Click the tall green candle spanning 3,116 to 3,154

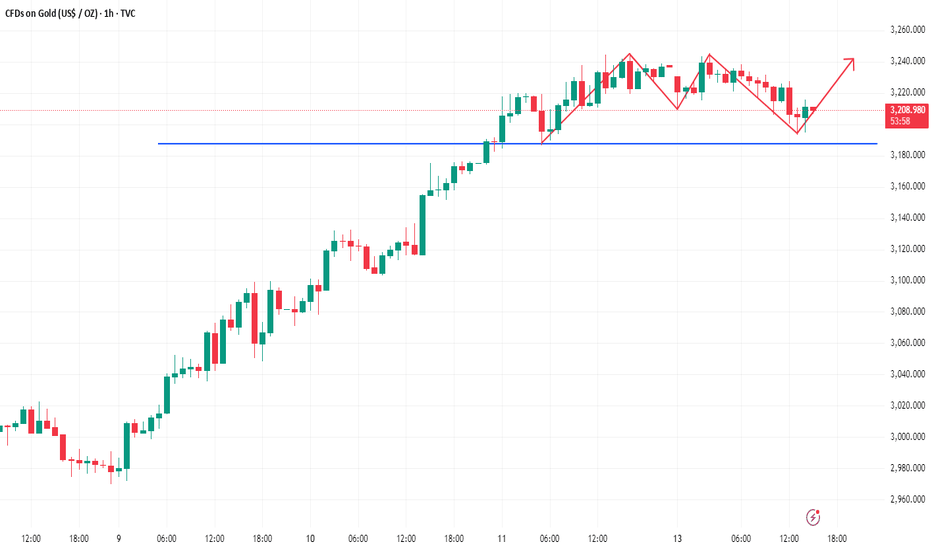coord(423,225)
